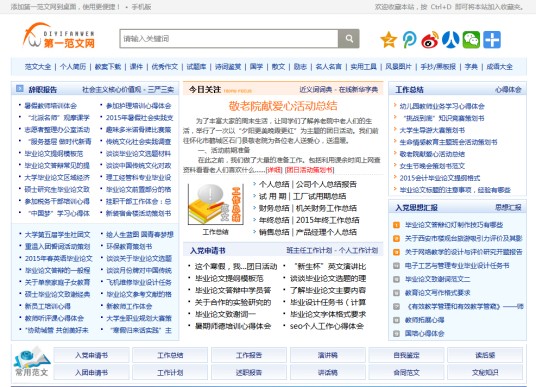Screen dimensions: 536x387
Task: Open 优秀作文 navigation item
Action: pyautogui.click(x=165, y=67)
